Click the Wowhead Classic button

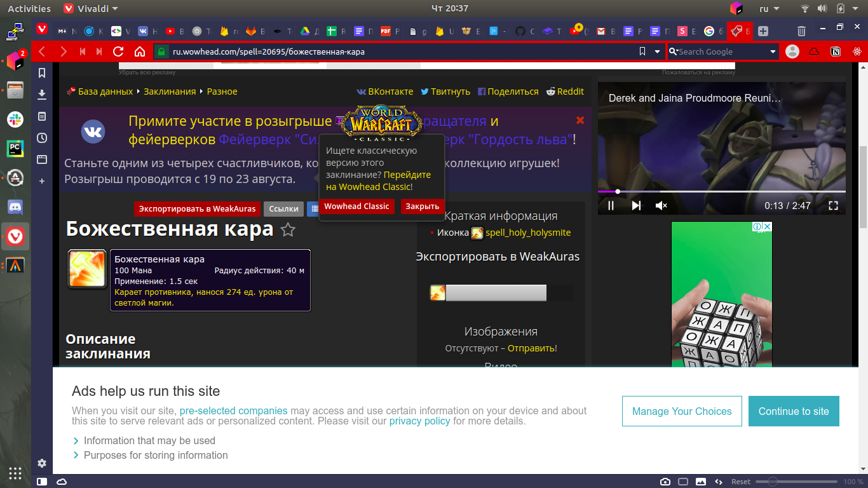tap(356, 207)
